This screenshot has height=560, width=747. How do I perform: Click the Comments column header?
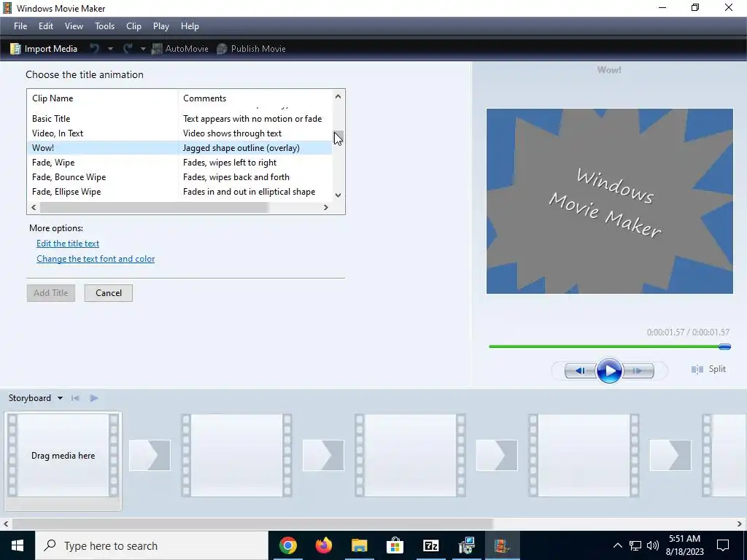point(255,98)
